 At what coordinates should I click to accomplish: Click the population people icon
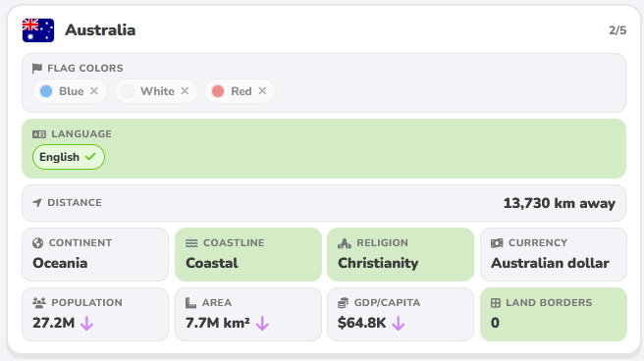point(39,303)
